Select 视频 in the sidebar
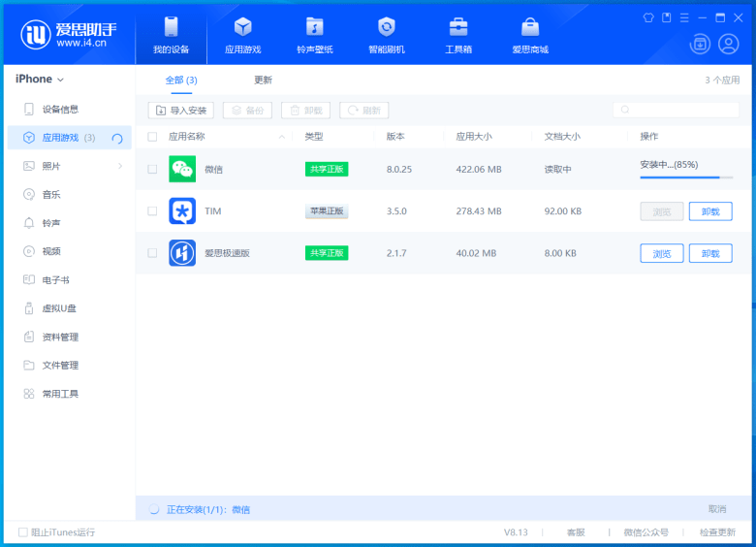Viewport: 756px width, 547px height. tap(70, 251)
